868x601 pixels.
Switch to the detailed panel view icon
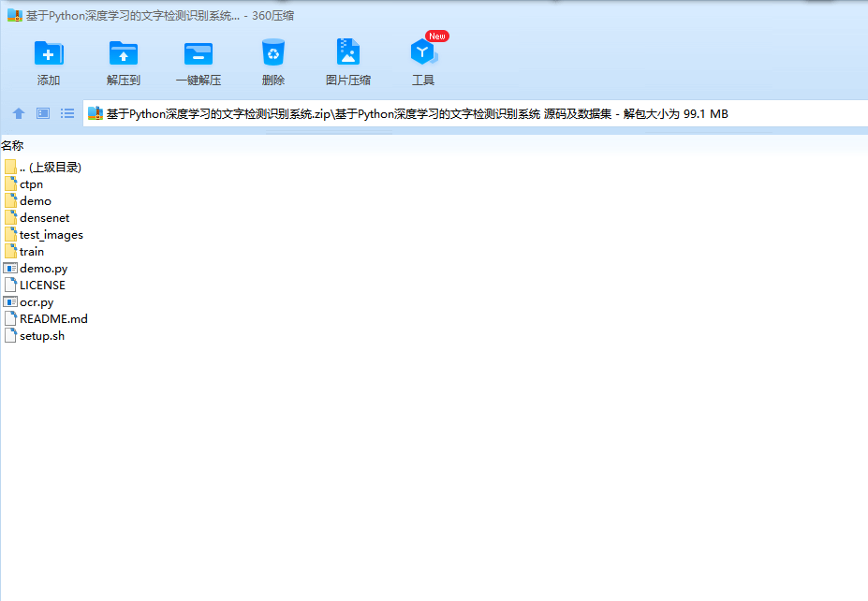tap(43, 113)
